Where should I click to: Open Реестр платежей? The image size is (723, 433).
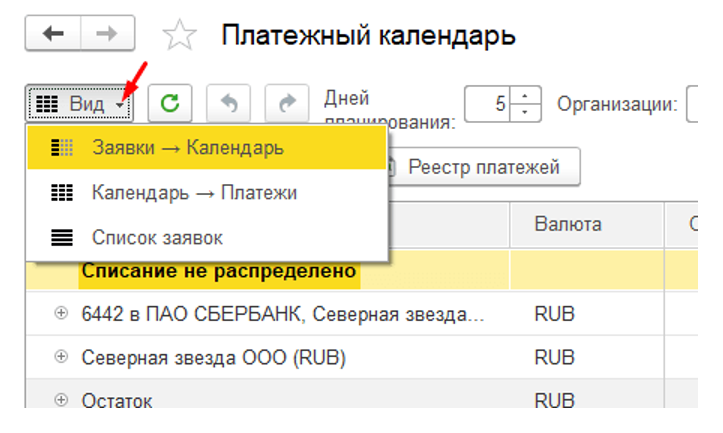[483, 167]
